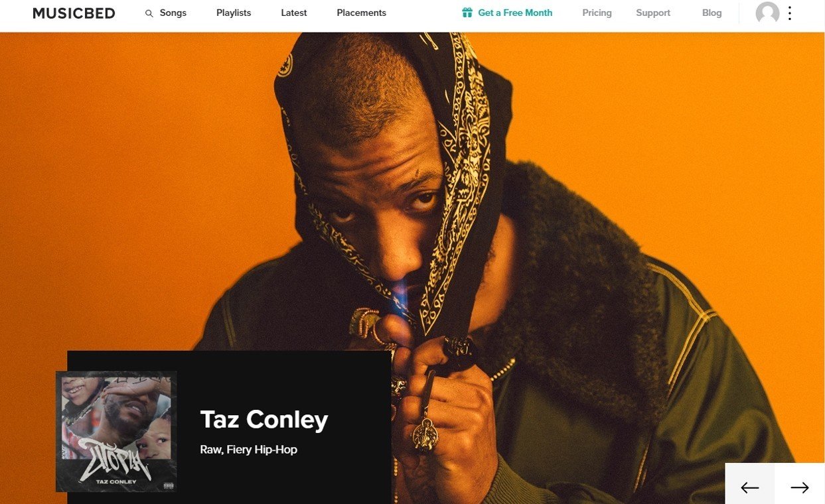Select Placements in the navigation
The height and width of the screenshot is (504, 825).
point(361,13)
